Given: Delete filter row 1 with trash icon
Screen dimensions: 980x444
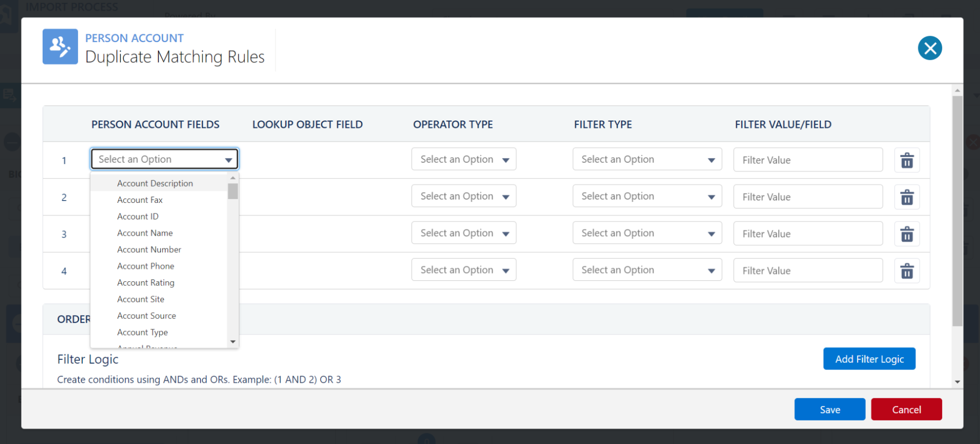Looking at the screenshot, I should (906, 160).
